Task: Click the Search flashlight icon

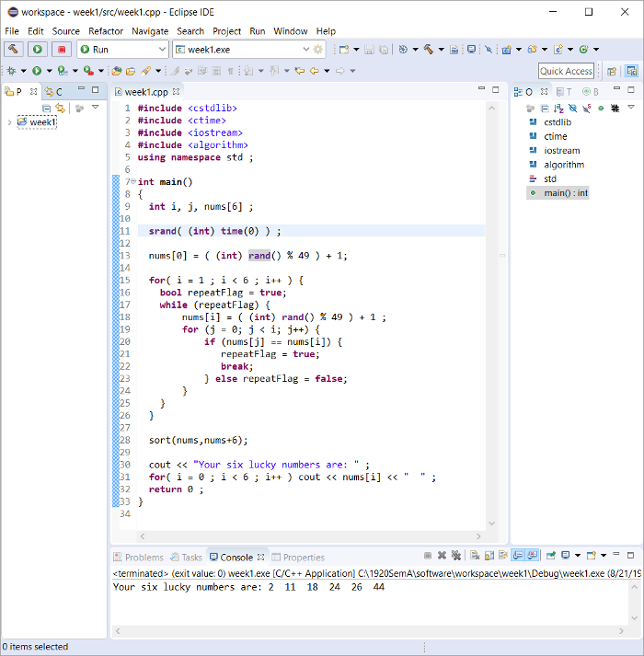Action: [145, 71]
